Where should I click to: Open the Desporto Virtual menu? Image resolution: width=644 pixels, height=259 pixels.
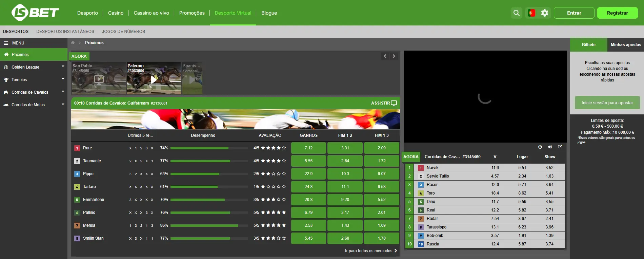tap(233, 13)
